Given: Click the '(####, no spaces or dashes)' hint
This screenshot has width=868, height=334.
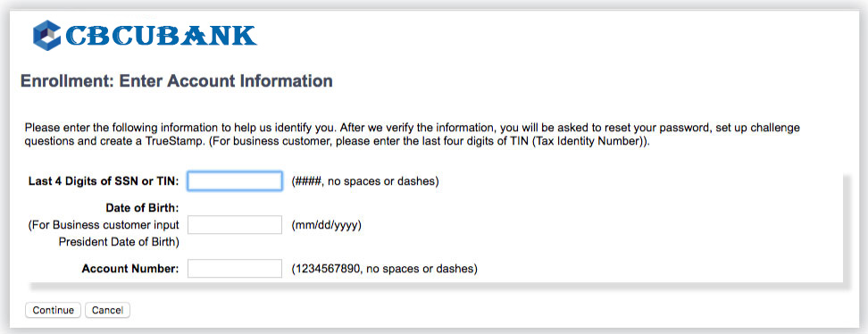Looking at the screenshot, I should [x=365, y=181].
